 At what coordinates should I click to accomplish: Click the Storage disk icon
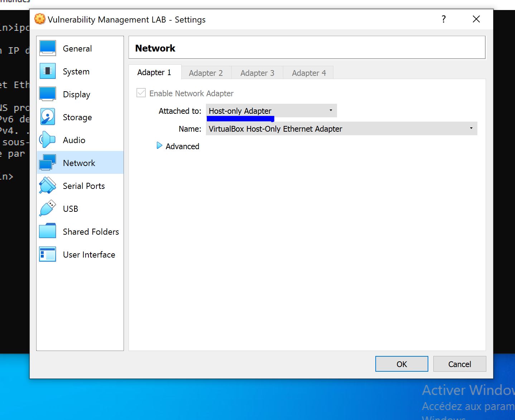(48, 117)
